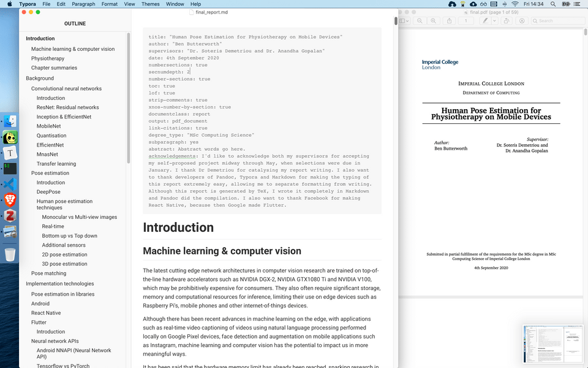Open the Wi-Fi status menu
Image resolution: width=588 pixels, height=368 pixels.
(514, 4)
